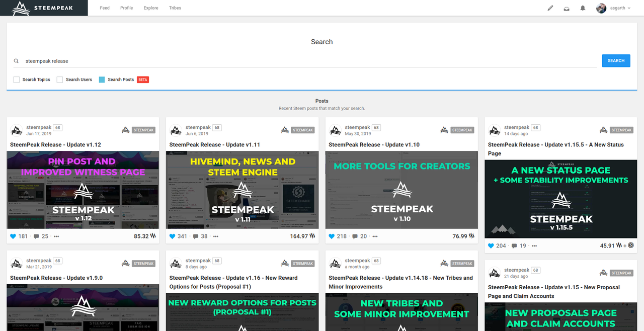This screenshot has width=644, height=331.
Task: Open more options dots on v1.11 post
Action: tap(215, 236)
